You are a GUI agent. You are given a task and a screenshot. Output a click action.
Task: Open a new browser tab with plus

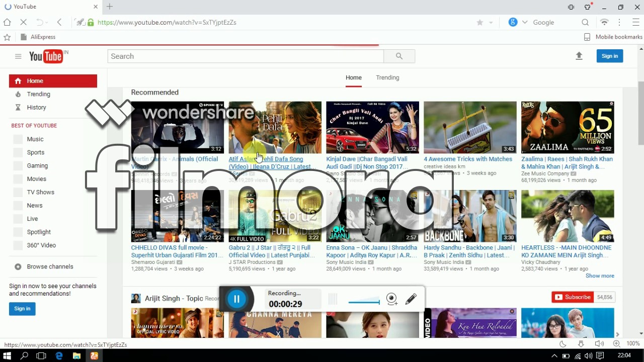click(x=109, y=7)
